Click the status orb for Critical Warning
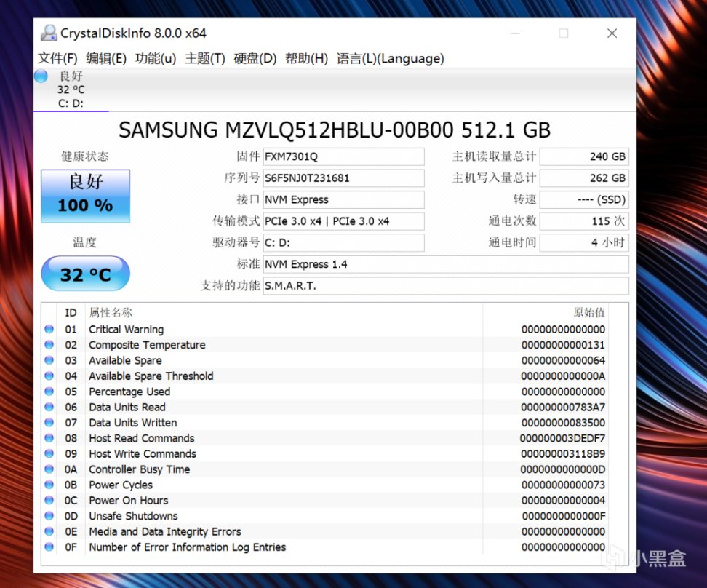 [49, 329]
